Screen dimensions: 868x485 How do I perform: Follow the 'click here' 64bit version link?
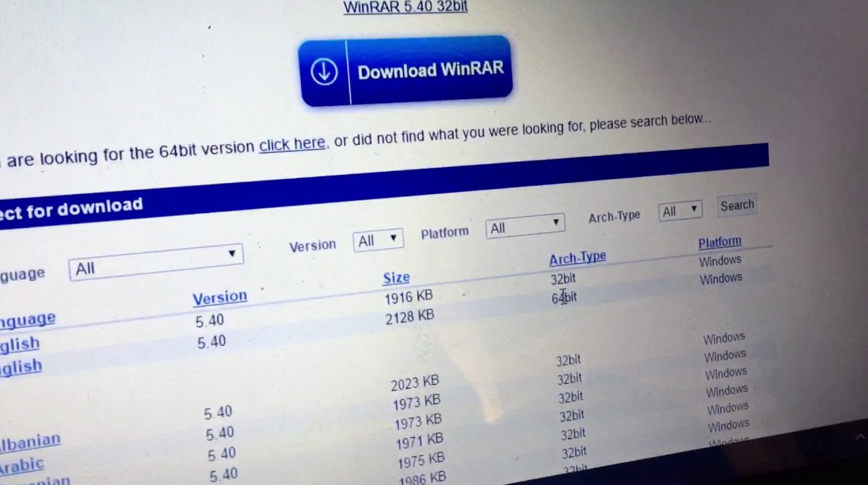[292, 144]
